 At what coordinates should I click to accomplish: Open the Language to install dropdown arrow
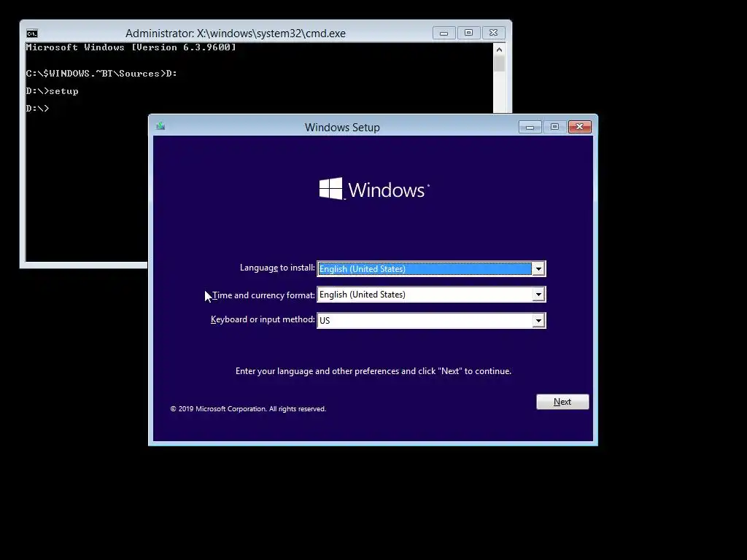tap(538, 268)
